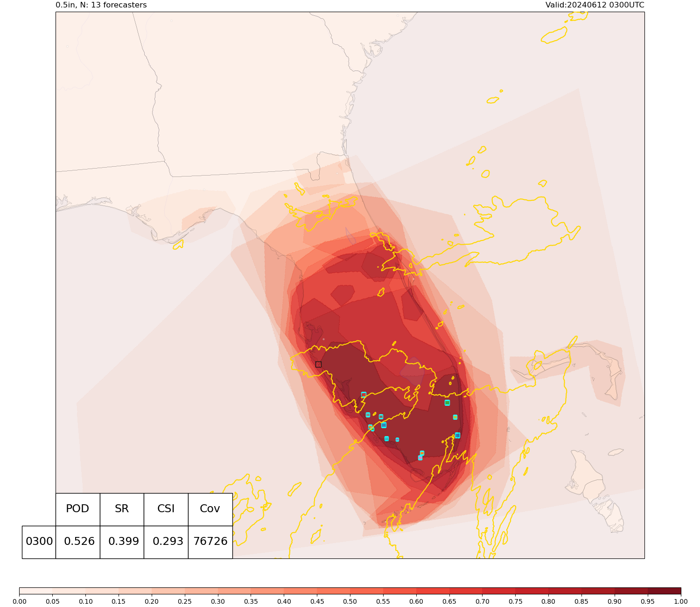700x607 pixels.
Task: Click the colorbar tick label 0.00
Action: pos(20,602)
